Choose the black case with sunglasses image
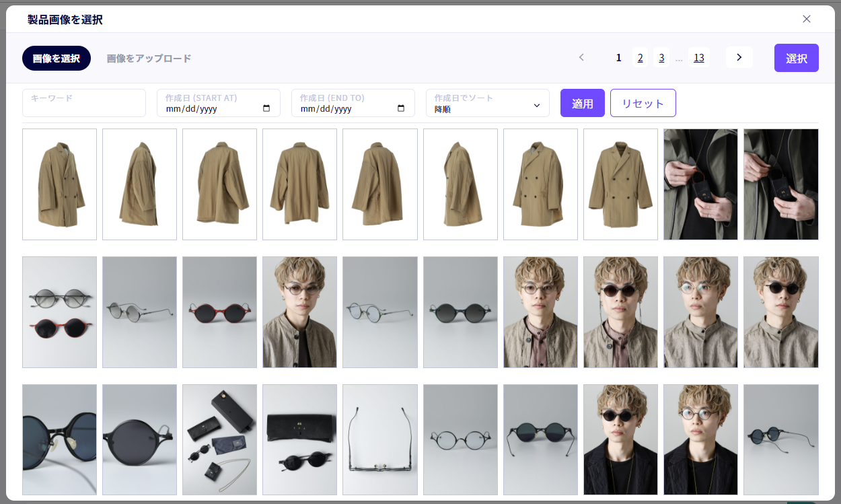 tap(299, 440)
